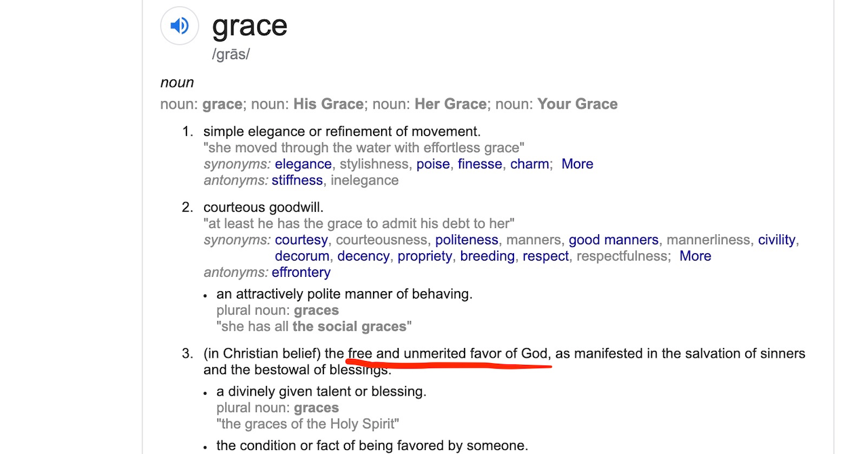This screenshot has width=868, height=454.
Task: Open the courtesy synonym link
Action: (301, 240)
